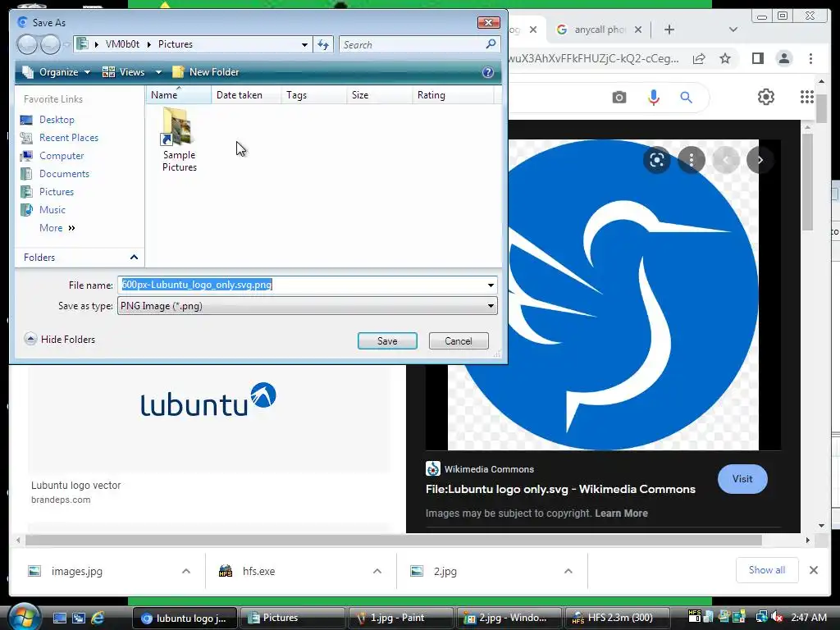The width and height of the screenshot is (840, 630).
Task: Open 2.jpg download options chevron
Action: (568, 571)
